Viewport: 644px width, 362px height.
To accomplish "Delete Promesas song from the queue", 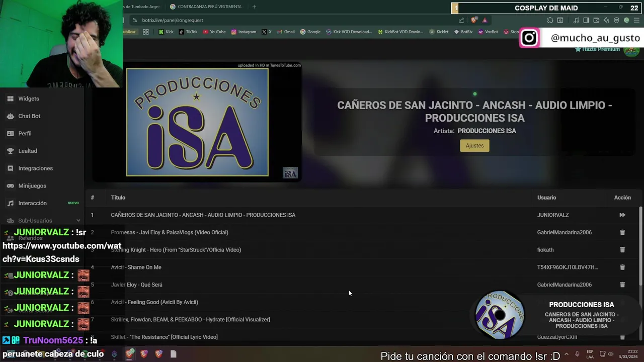I will coord(622,232).
